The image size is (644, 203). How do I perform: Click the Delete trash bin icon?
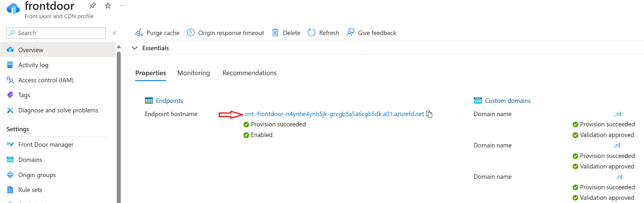(275, 33)
